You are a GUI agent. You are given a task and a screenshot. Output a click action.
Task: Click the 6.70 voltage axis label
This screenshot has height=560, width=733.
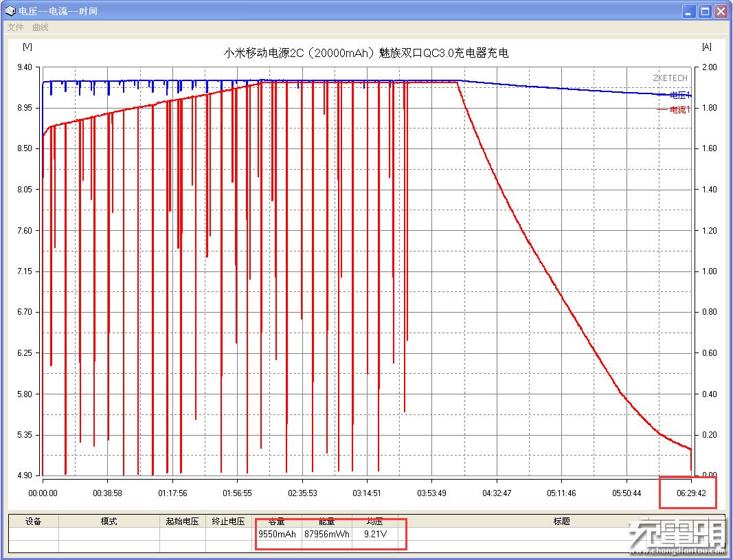25,312
